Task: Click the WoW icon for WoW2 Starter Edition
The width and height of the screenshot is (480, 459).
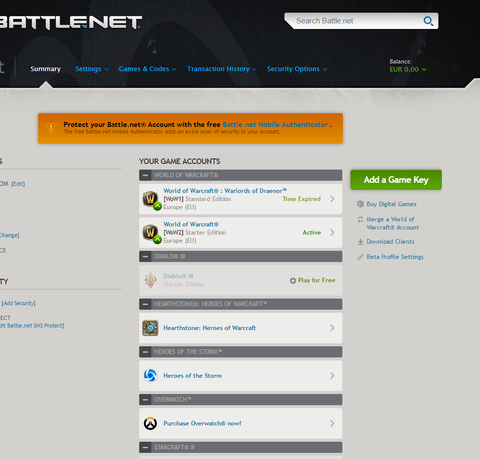Action: (151, 233)
